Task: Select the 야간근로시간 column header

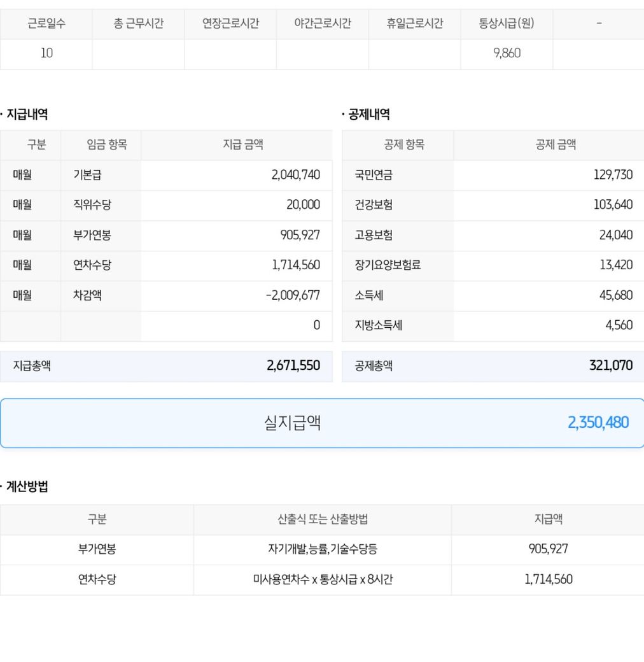Action: coord(323,24)
